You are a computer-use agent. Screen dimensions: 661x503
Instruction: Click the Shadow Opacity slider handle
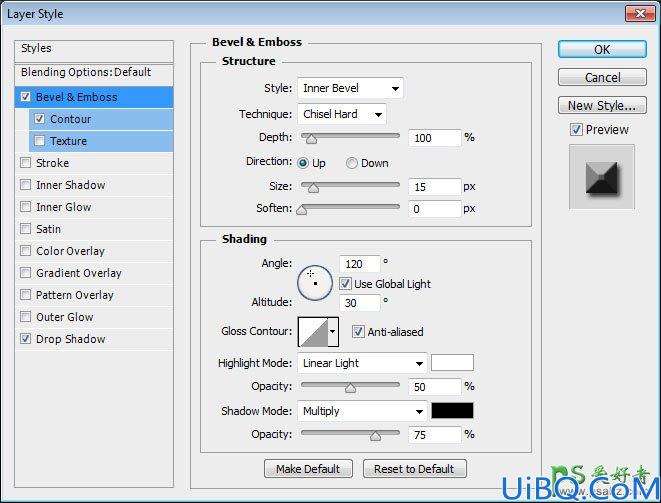point(375,436)
